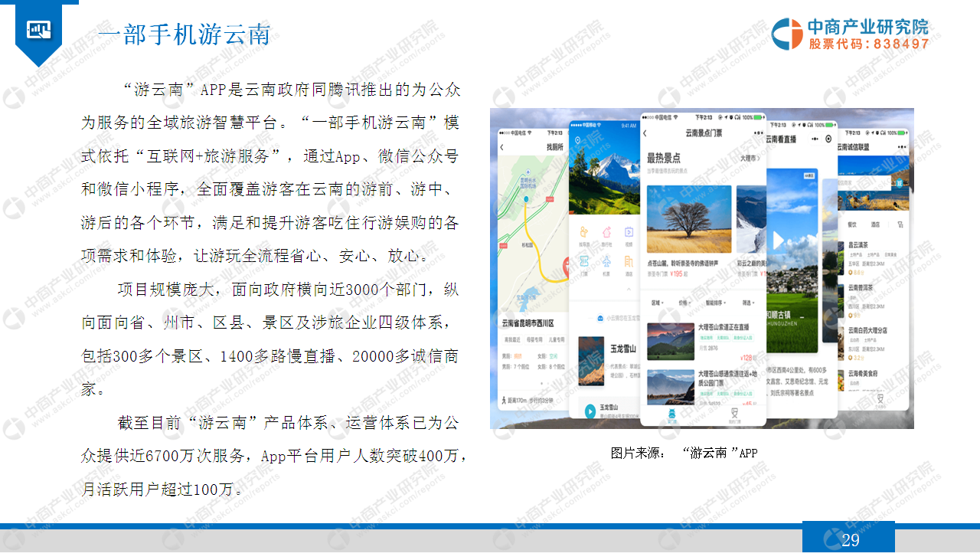Tap the 门票 ticket icon
The image size is (980, 560).
584,261
